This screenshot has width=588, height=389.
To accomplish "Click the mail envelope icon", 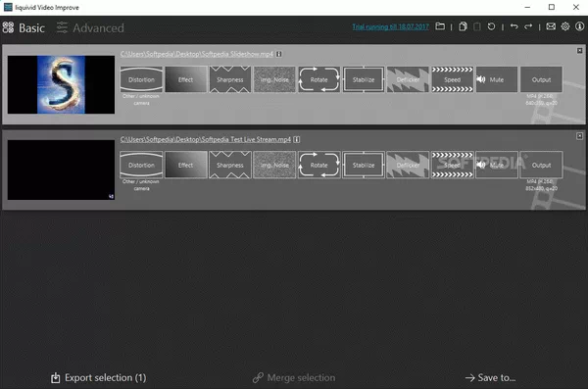I will point(551,26).
